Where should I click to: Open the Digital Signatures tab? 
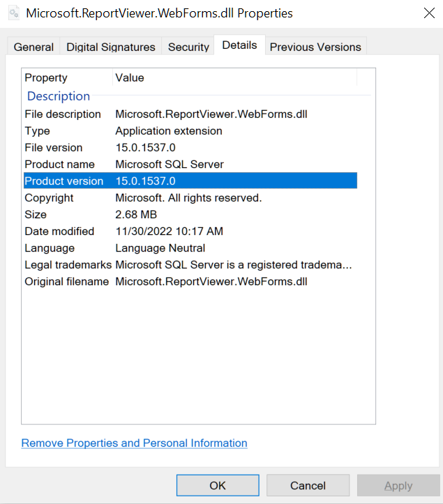pyautogui.click(x=111, y=47)
